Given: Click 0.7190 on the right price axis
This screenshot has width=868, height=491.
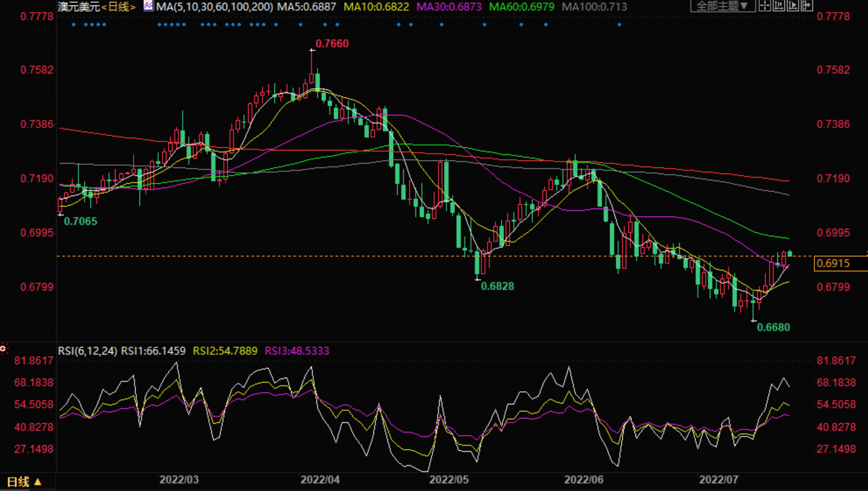Looking at the screenshot, I should pos(834,179).
